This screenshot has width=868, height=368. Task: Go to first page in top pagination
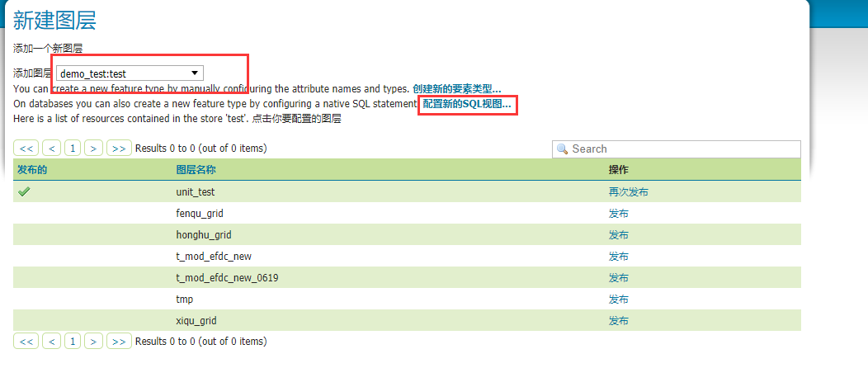[26, 149]
